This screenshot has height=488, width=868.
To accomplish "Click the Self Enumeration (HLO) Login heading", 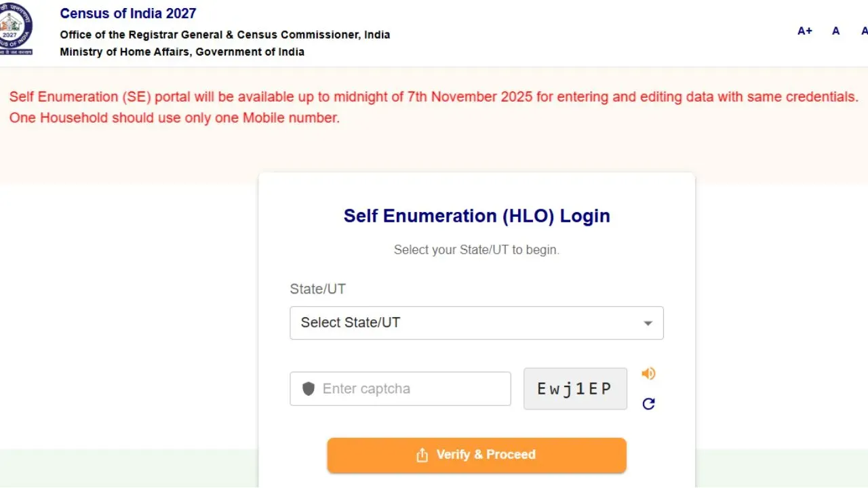I will 477,216.
